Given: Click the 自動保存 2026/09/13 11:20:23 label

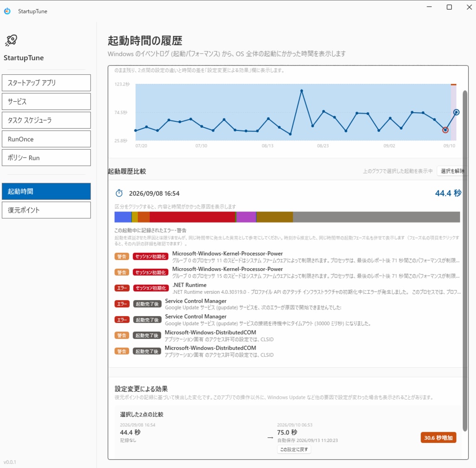Looking at the screenshot, I should pyautogui.click(x=308, y=441).
